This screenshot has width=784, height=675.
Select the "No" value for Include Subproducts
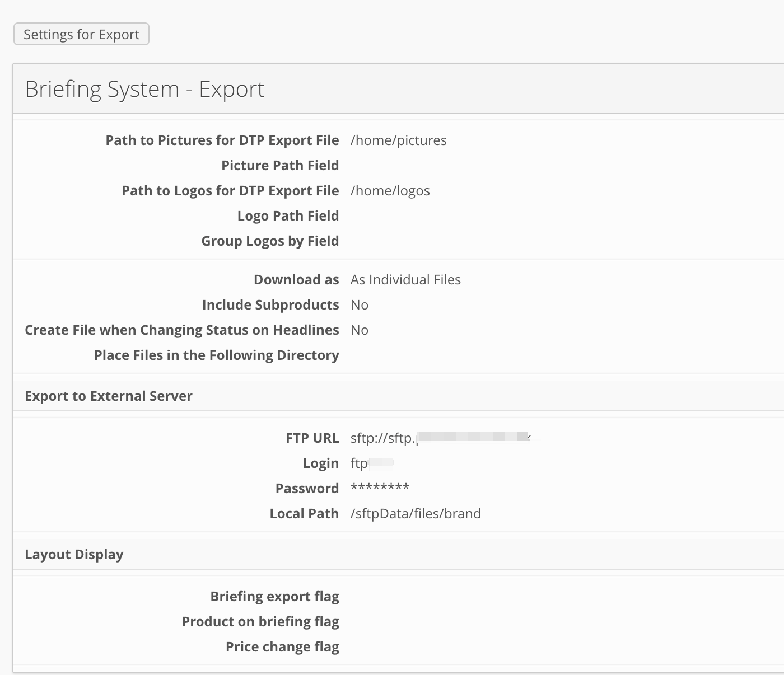(x=360, y=305)
